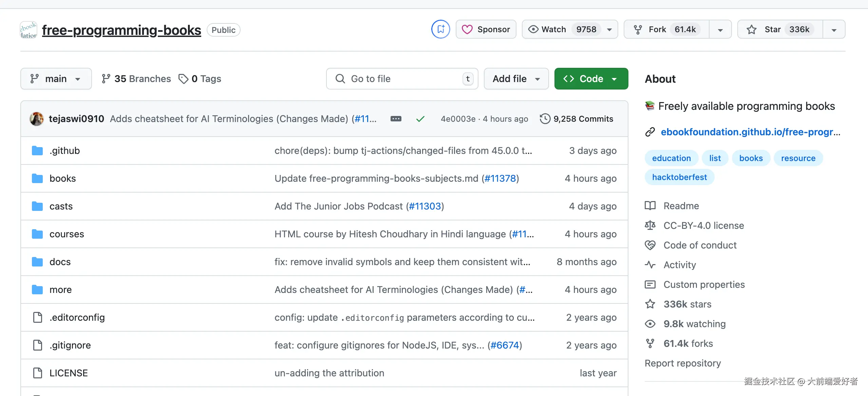Open the Add file dropdown

tap(516, 79)
